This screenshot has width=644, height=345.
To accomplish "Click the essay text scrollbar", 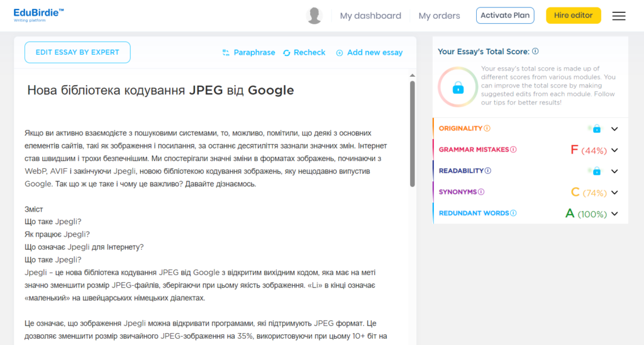I will pyautogui.click(x=412, y=133).
